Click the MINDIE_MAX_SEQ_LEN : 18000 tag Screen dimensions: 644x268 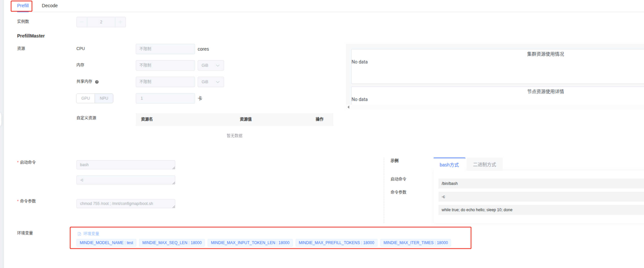click(x=172, y=243)
